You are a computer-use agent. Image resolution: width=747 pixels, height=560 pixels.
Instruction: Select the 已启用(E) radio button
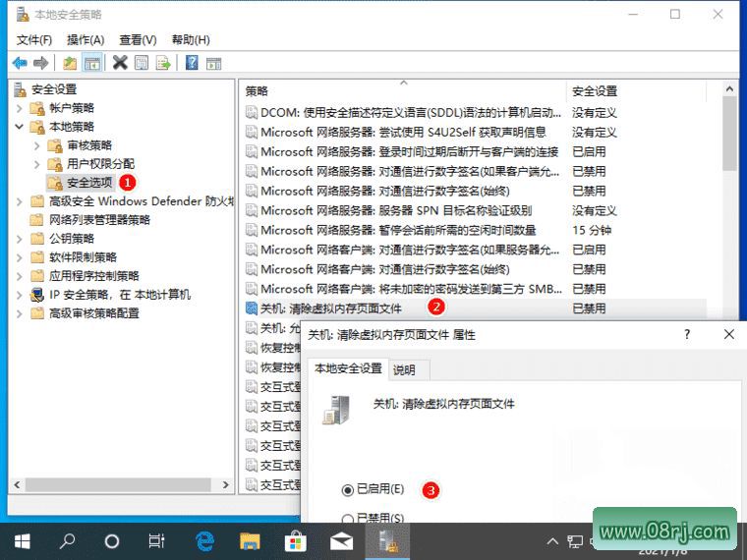pyautogui.click(x=348, y=489)
